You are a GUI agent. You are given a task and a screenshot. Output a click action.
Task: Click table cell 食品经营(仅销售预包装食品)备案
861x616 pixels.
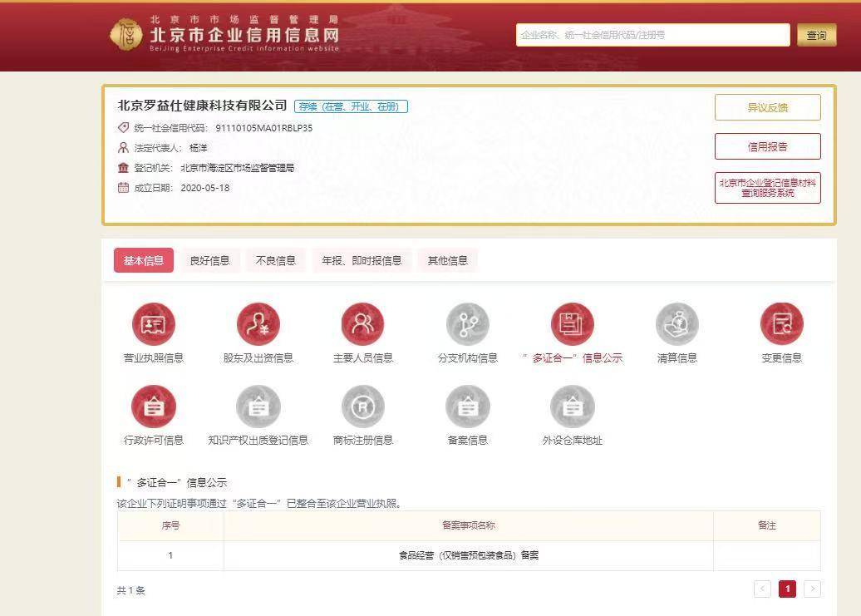pos(469,555)
